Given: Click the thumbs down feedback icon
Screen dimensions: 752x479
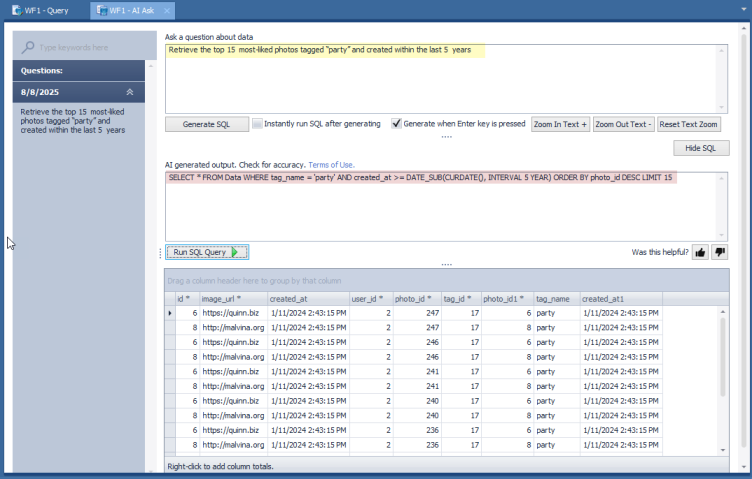Looking at the screenshot, I should pos(720,252).
